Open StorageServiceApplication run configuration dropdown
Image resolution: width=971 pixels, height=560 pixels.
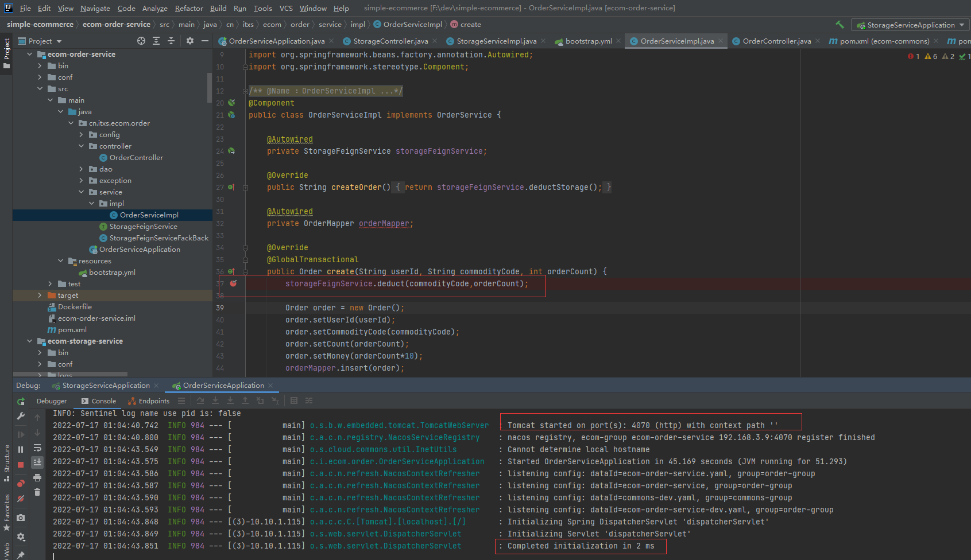(911, 25)
